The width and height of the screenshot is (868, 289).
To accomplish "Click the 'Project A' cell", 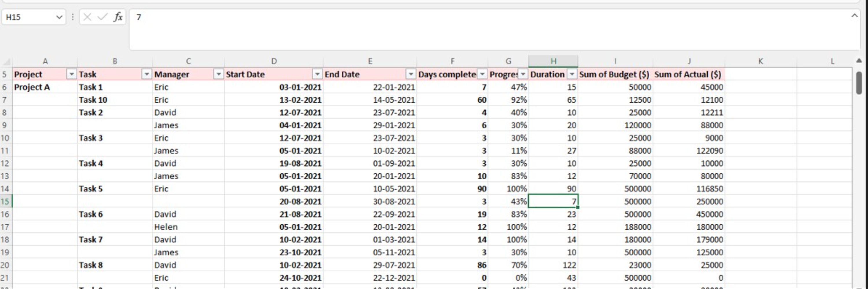I will point(45,87).
